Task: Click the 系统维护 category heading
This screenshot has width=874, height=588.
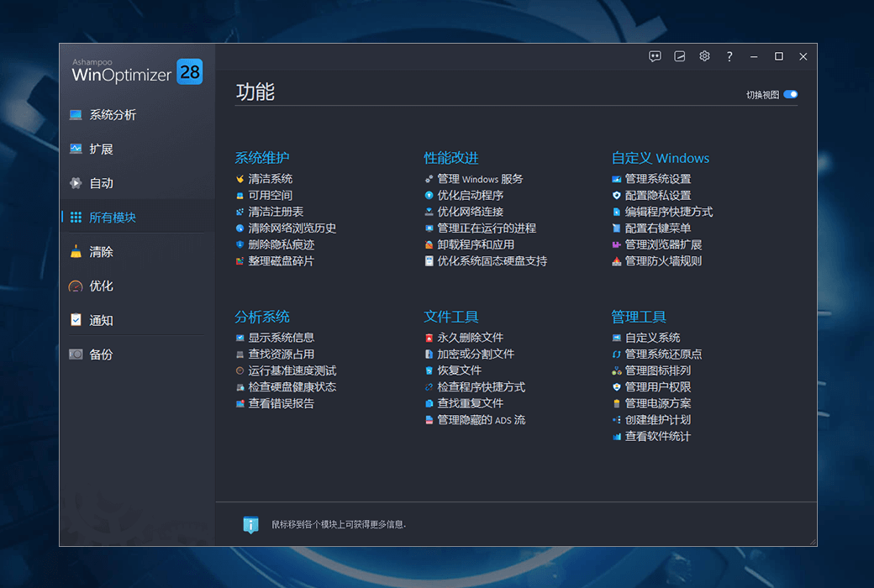Action: pyautogui.click(x=262, y=158)
